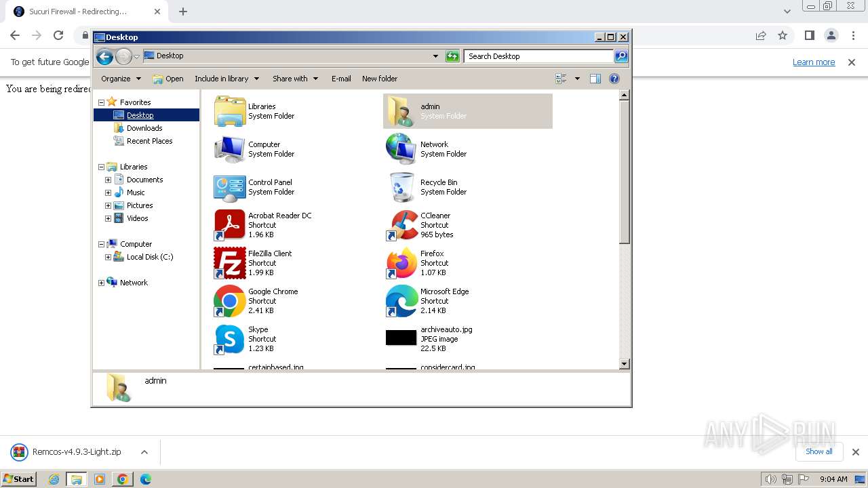Expand the Music library node
Image resolution: width=868 pixels, height=488 pixels.
click(108, 192)
